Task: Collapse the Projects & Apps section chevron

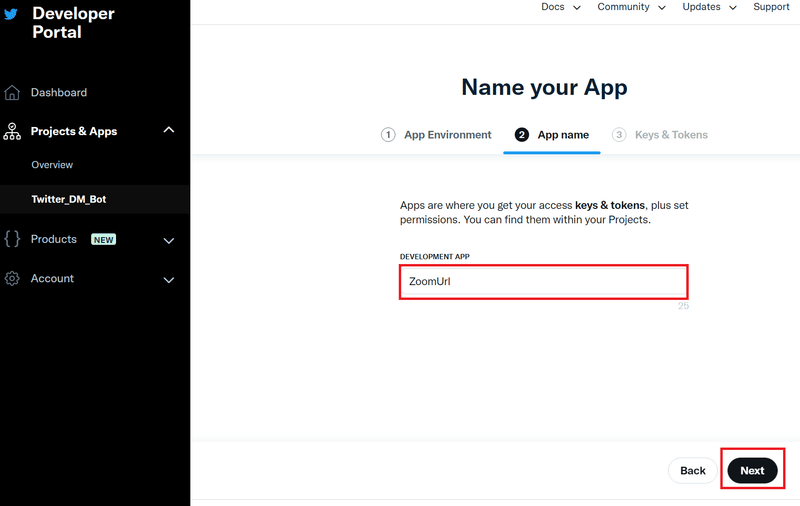Action: tap(169, 130)
